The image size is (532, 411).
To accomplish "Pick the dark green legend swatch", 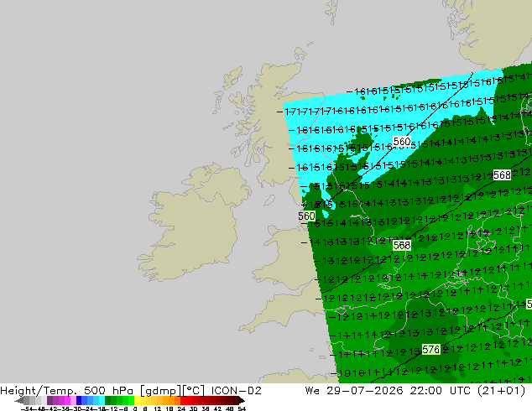I will [x=108, y=400].
